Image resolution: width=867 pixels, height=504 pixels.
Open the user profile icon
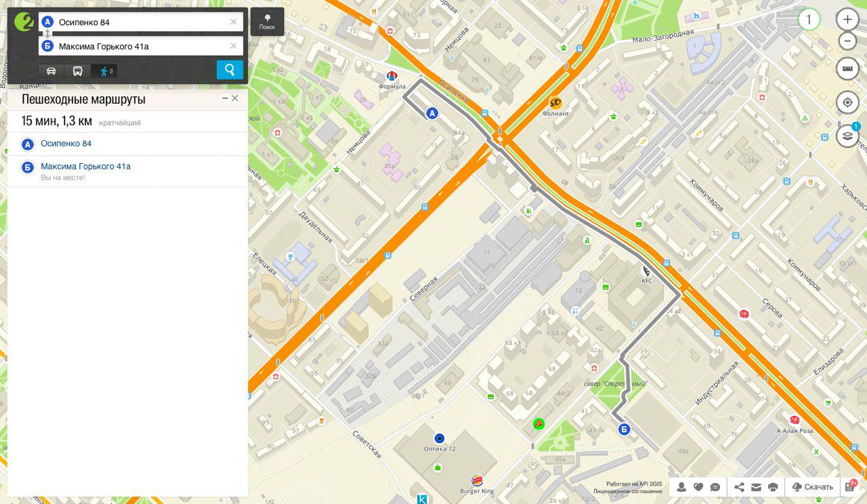coord(681,487)
